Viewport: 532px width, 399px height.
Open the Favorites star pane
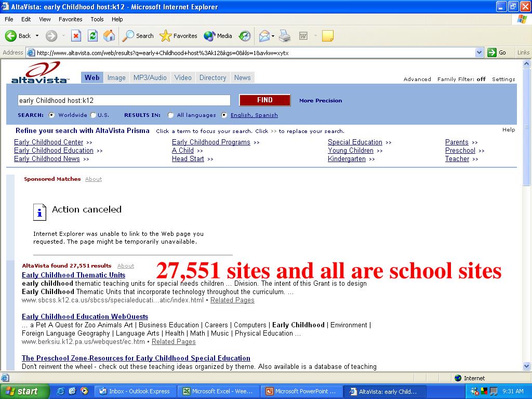pyautogui.click(x=179, y=36)
